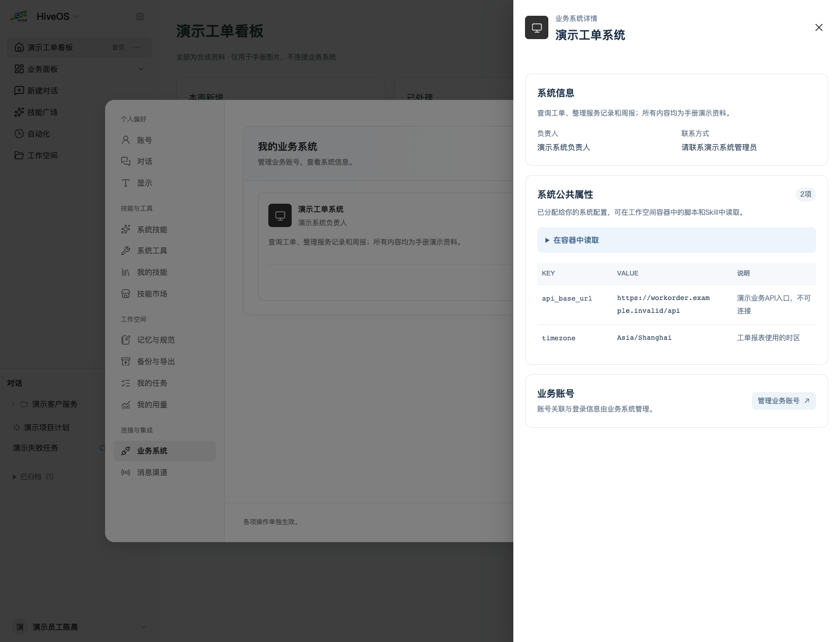Click the HiveOS logo image

(19, 16)
